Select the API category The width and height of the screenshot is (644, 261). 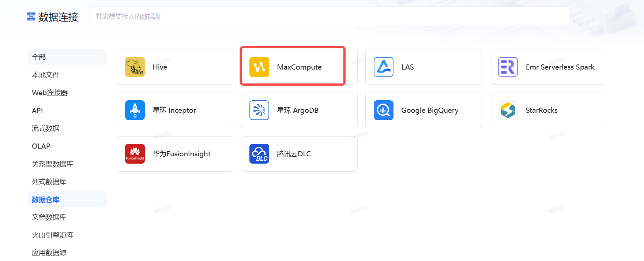[67, 111]
